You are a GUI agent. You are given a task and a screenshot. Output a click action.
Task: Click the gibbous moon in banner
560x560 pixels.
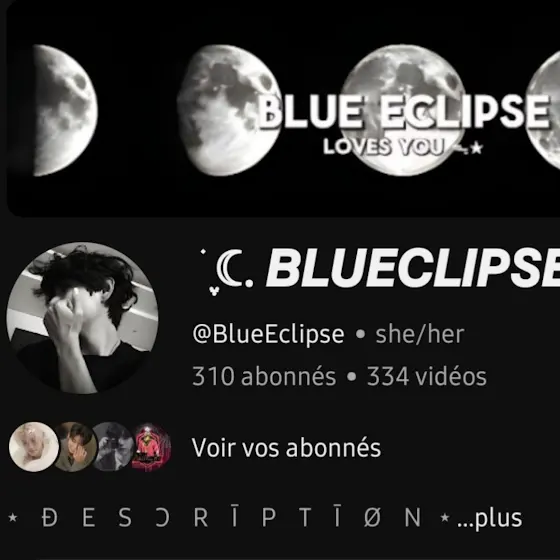tap(229, 110)
